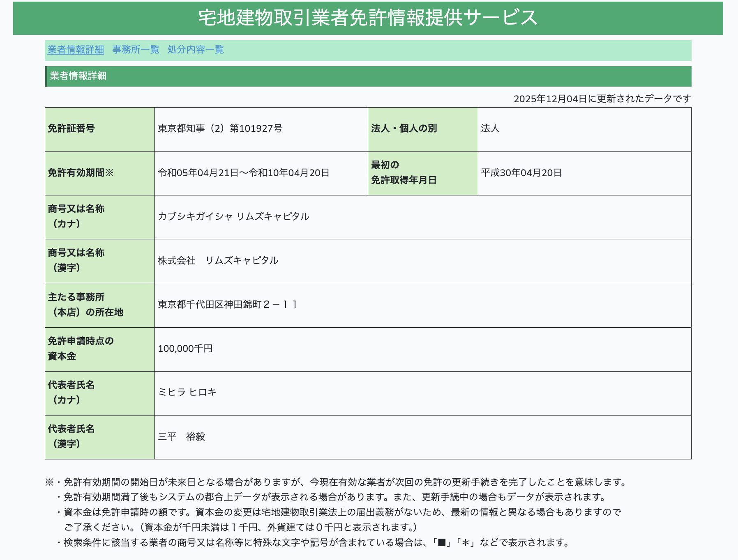Image resolution: width=738 pixels, height=560 pixels.
Task: Click the 宅地建物取引業者免許情報提供サービス page title
Action: (x=368, y=18)
